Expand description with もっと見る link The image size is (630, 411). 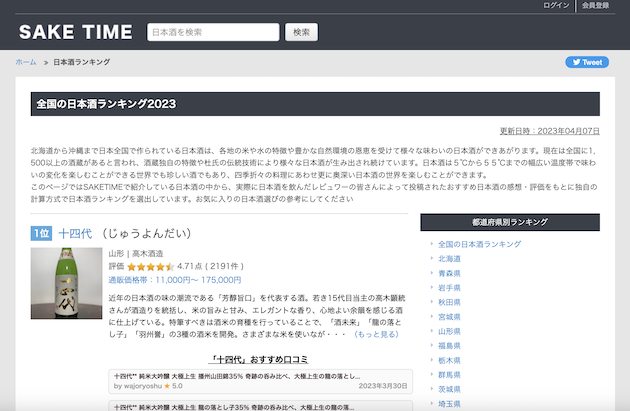click(376, 334)
